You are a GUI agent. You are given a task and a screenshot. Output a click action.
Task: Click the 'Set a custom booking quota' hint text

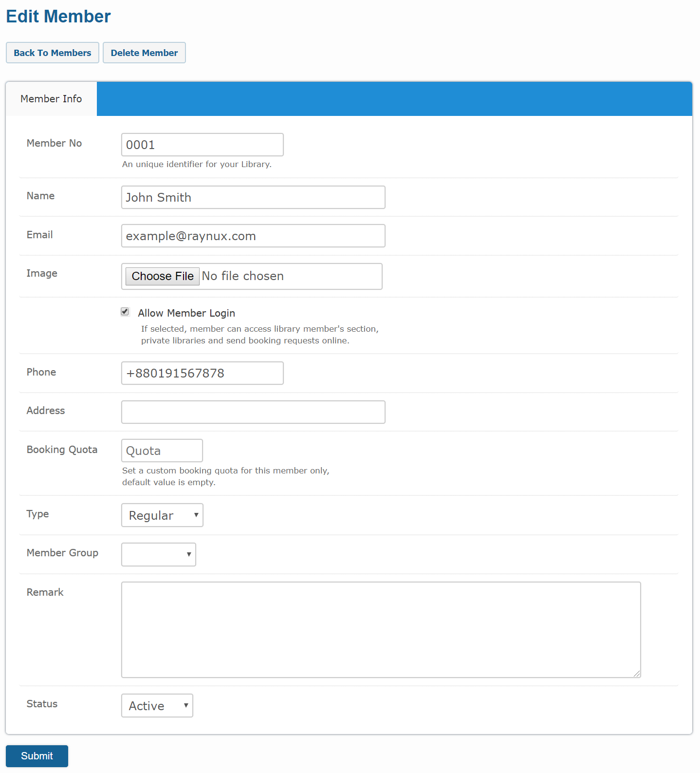coord(226,476)
